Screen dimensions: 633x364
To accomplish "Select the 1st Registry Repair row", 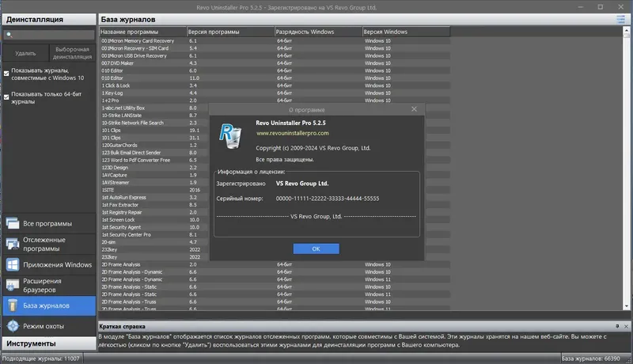I will 154,212.
